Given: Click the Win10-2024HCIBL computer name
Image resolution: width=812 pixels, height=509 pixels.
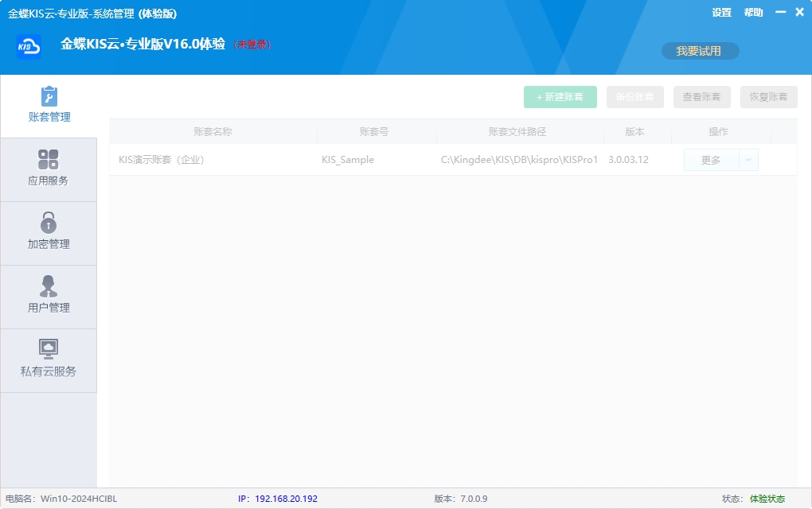Looking at the screenshot, I should pyautogui.click(x=79, y=499).
